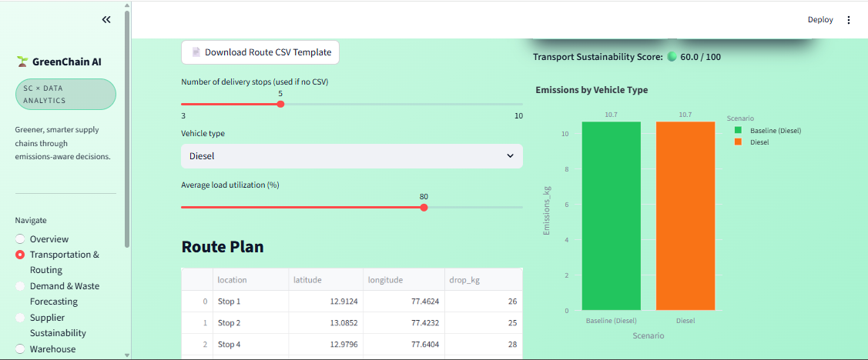
Task: Click latitude value 12.9796
Action: coord(326,345)
